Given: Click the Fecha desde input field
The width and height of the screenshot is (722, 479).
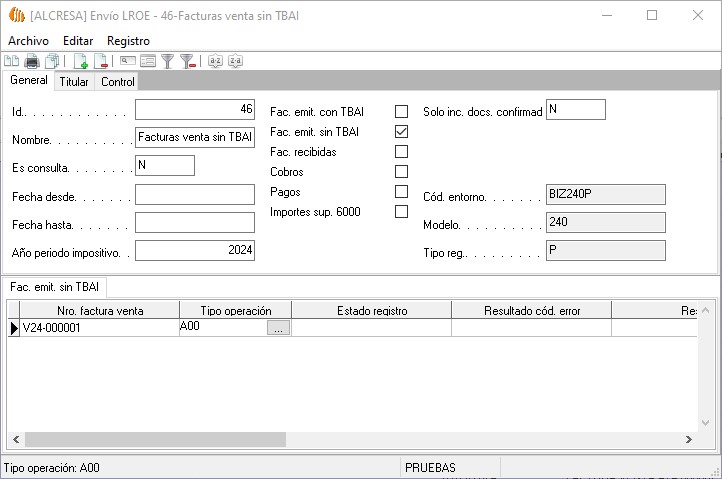Looking at the screenshot, I should (x=195, y=195).
